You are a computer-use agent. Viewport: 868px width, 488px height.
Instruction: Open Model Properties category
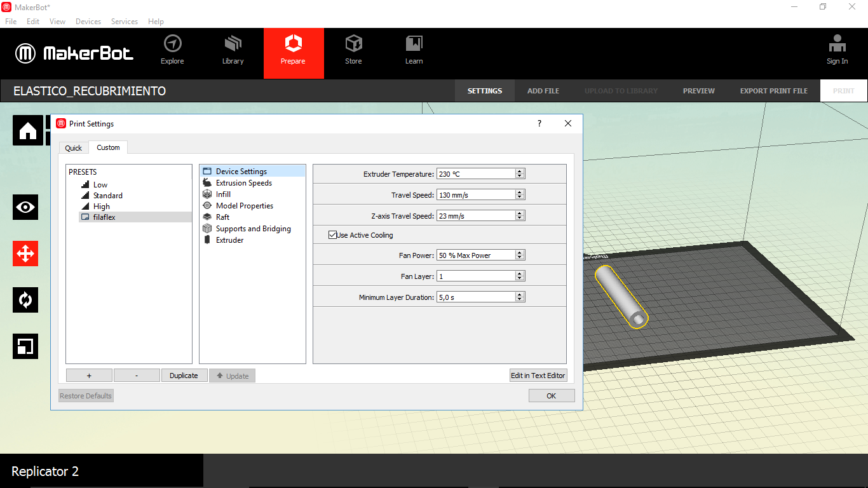click(x=245, y=206)
